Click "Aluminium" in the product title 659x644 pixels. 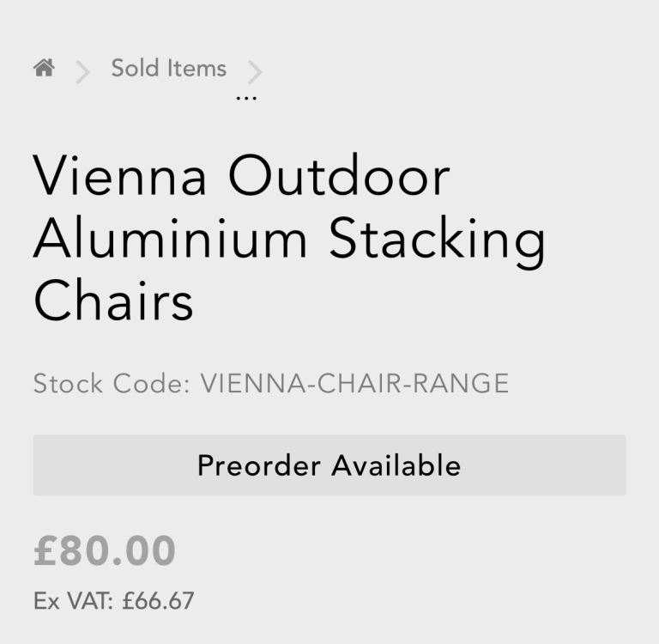point(170,239)
